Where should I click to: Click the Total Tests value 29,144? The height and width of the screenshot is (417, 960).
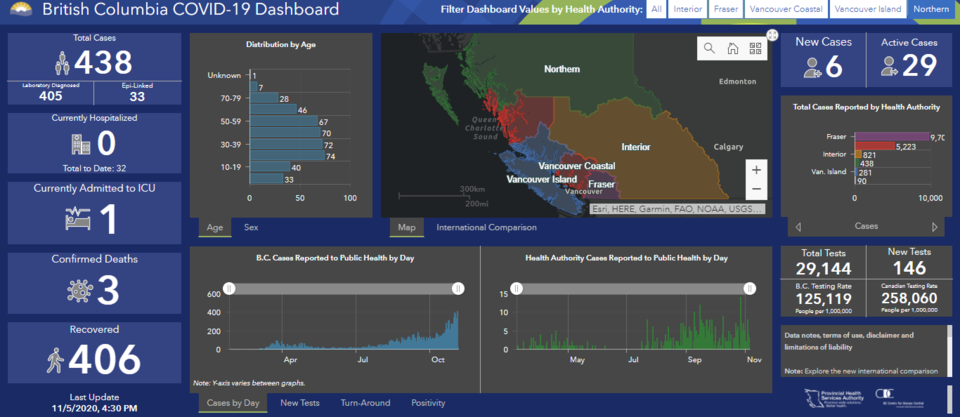point(822,269)
